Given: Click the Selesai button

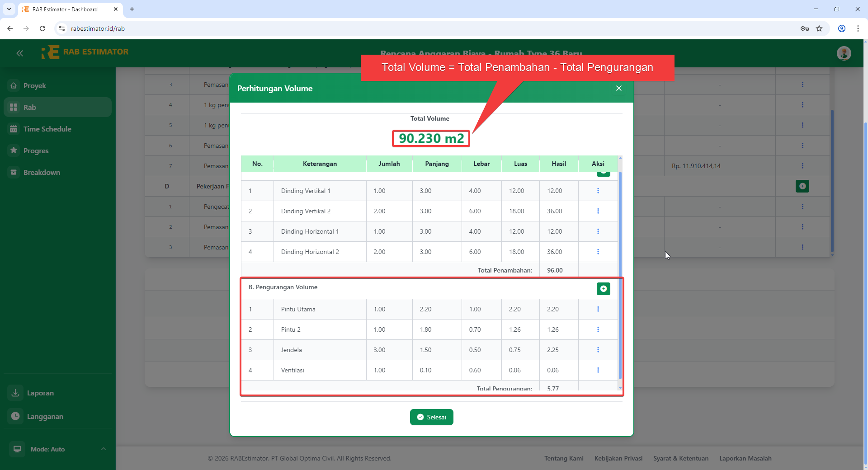Looking at the screenshot, I should click(431, 417).
